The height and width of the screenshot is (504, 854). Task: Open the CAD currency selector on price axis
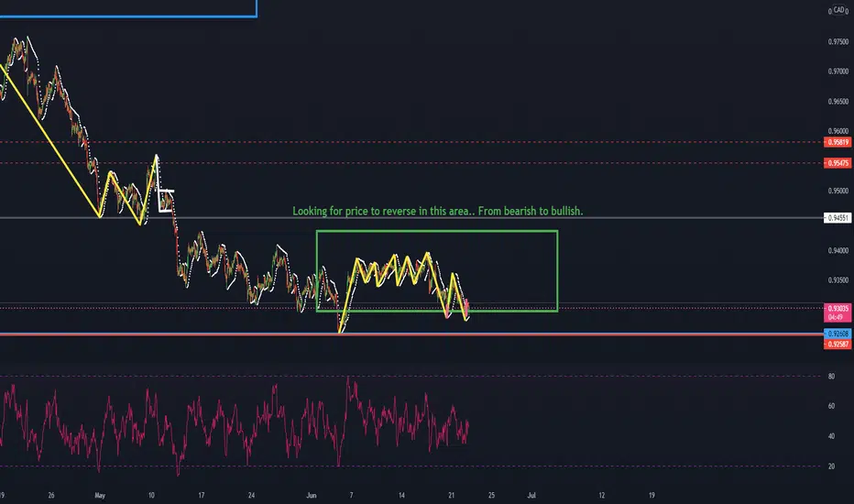(838, 10)
